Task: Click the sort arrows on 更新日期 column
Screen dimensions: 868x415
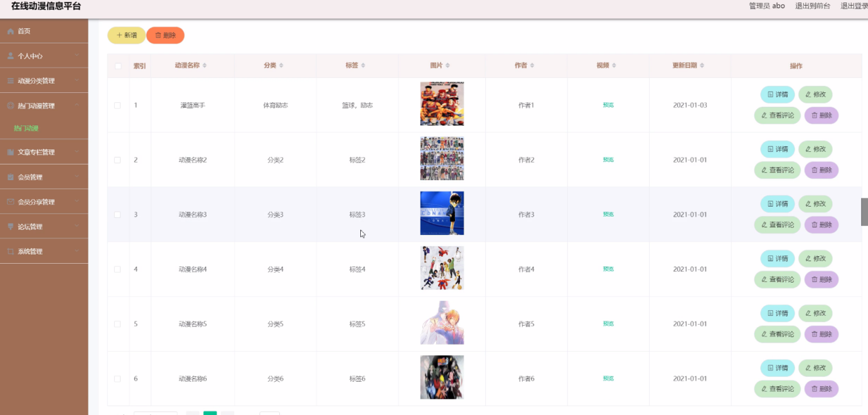Action: click(702, 66)
